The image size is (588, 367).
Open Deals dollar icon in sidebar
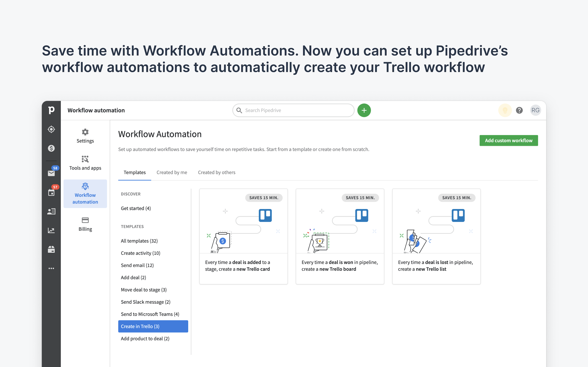51,148
